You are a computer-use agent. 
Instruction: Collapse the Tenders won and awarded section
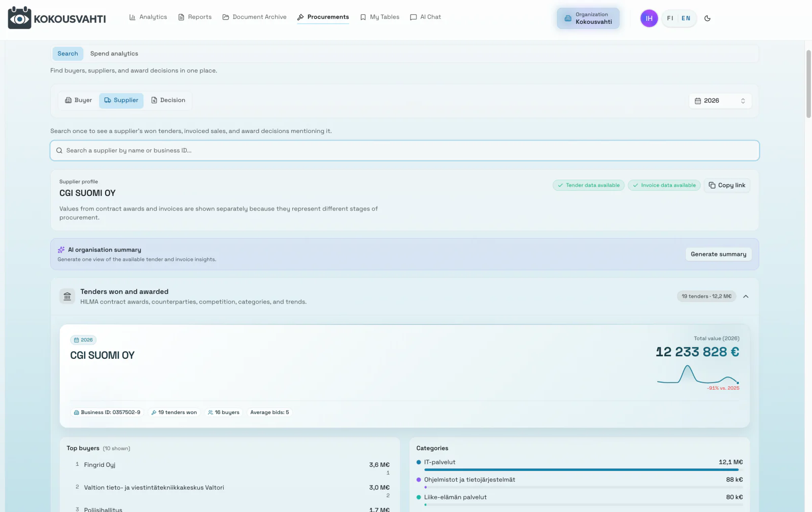point(746,296)
